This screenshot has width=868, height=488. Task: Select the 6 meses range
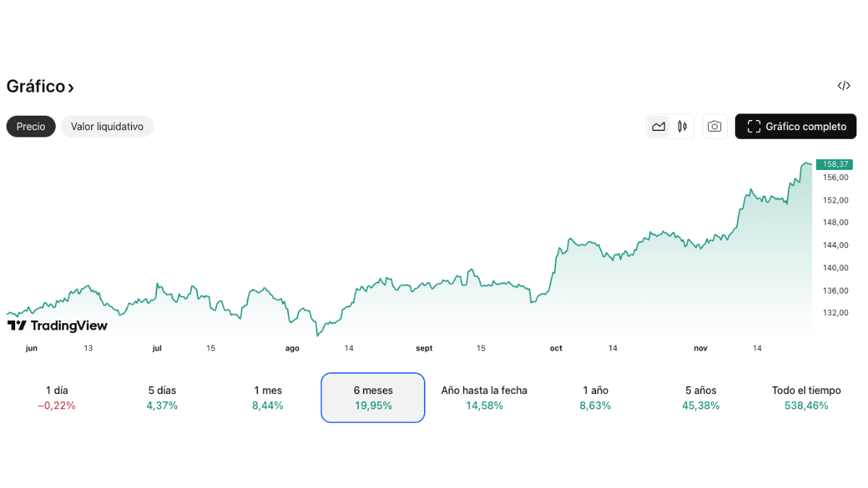pos(373,398)
